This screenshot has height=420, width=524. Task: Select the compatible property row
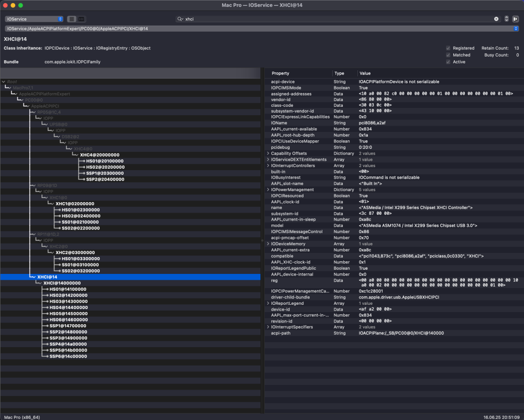click(x=395, y=256)
